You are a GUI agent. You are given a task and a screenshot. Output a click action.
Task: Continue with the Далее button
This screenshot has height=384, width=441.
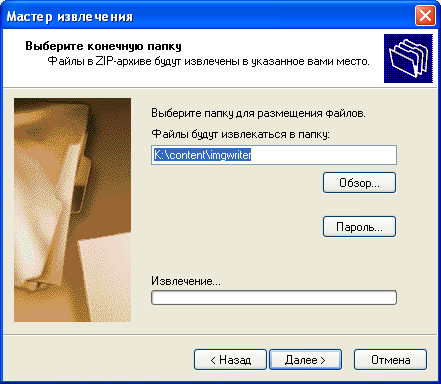tap(305, 360)
